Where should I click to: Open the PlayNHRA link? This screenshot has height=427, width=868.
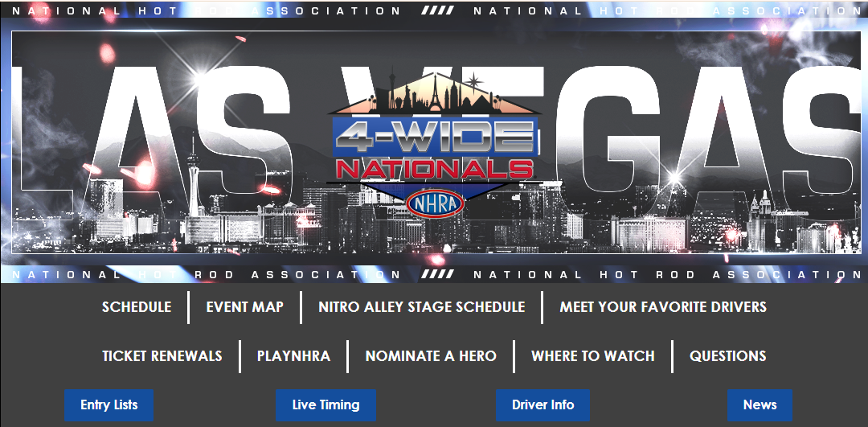click(x=293, y=355)
